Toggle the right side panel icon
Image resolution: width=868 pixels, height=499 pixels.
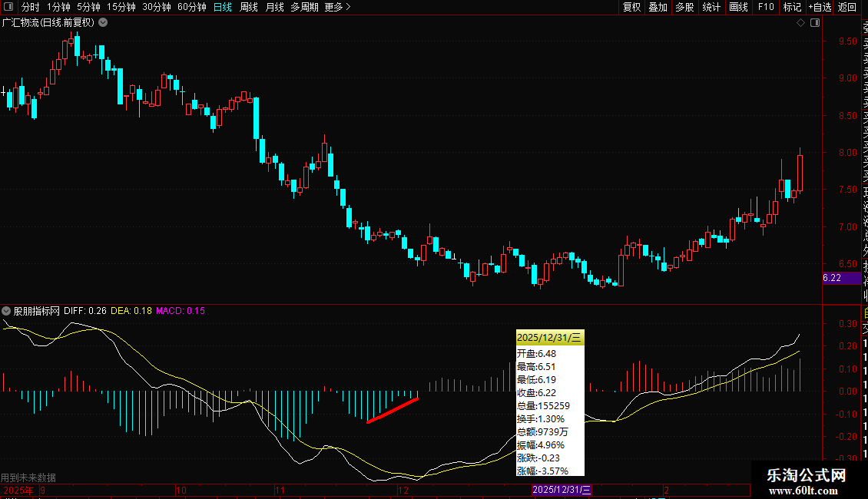813,22
